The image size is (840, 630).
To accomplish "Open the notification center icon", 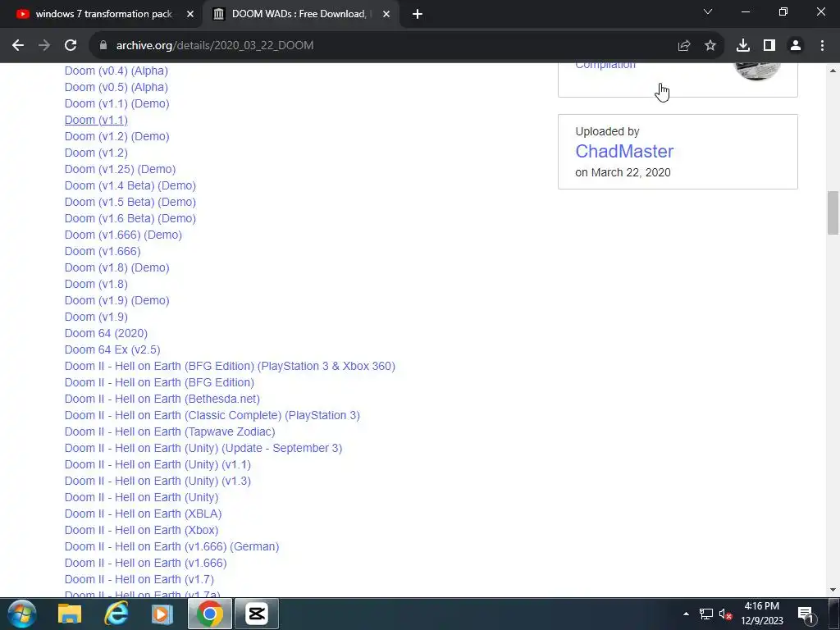I will pyautogui.click(x=806, y=614).
